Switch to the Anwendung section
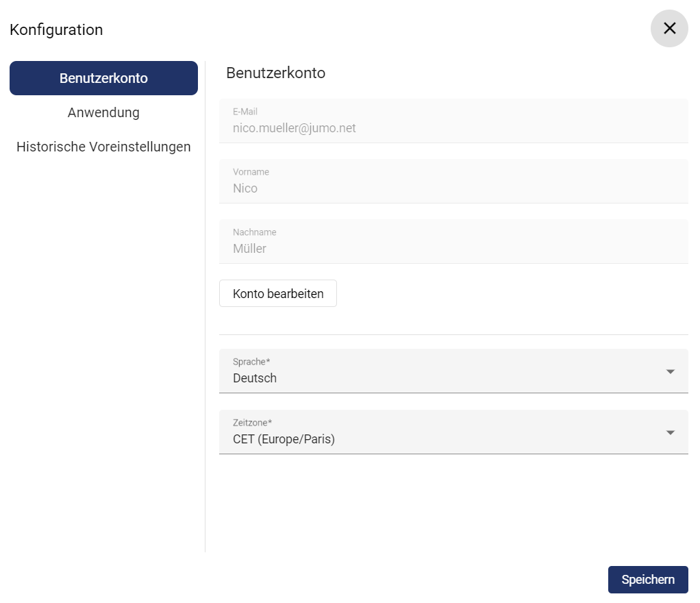 [103, 112]
